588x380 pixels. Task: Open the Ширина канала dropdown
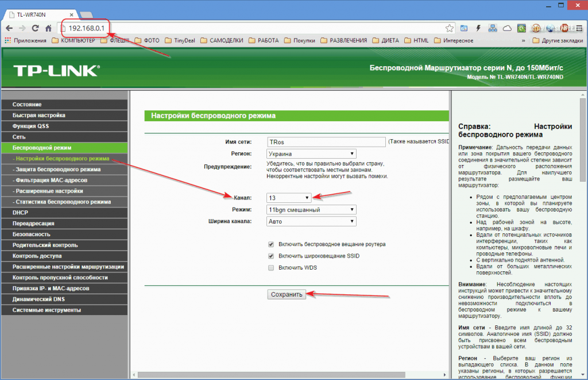pyautogui.click(x=311, y=221)
